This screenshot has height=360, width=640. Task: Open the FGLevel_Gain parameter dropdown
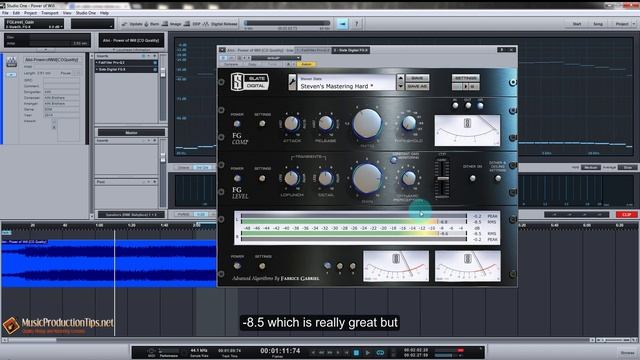(34, 24)
